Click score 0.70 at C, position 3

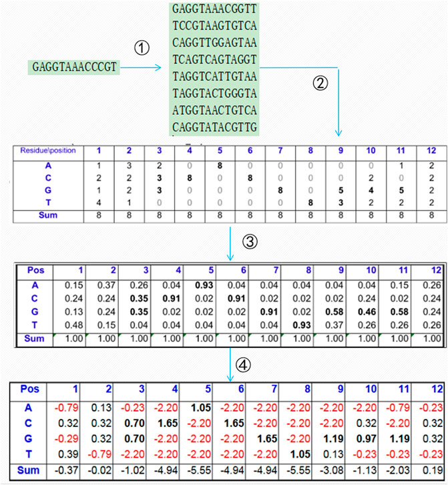134,423
